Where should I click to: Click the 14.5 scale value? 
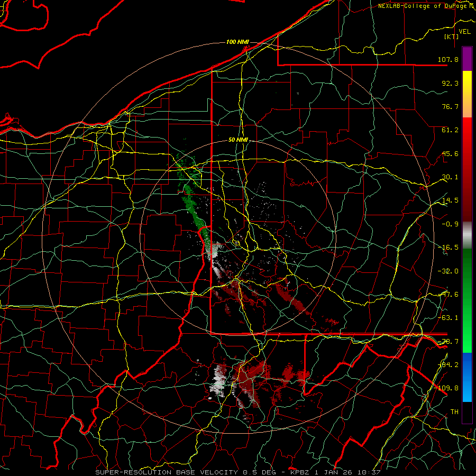[450, 200]
